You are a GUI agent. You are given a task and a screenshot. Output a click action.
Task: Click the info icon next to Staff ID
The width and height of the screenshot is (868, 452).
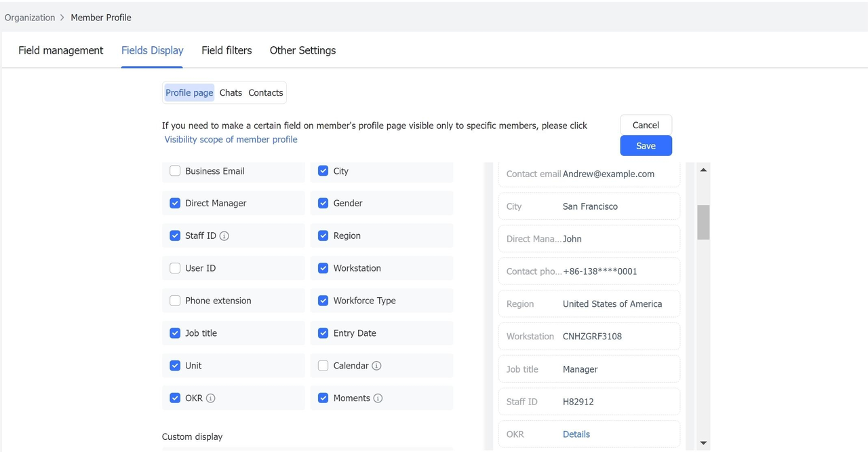[x=224, y=236]
